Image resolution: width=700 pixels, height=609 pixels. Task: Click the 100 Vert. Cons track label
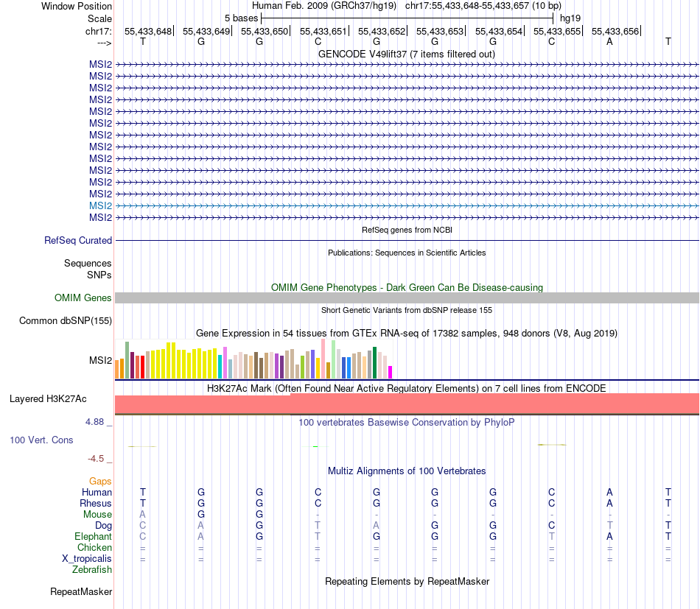point(41,440)
